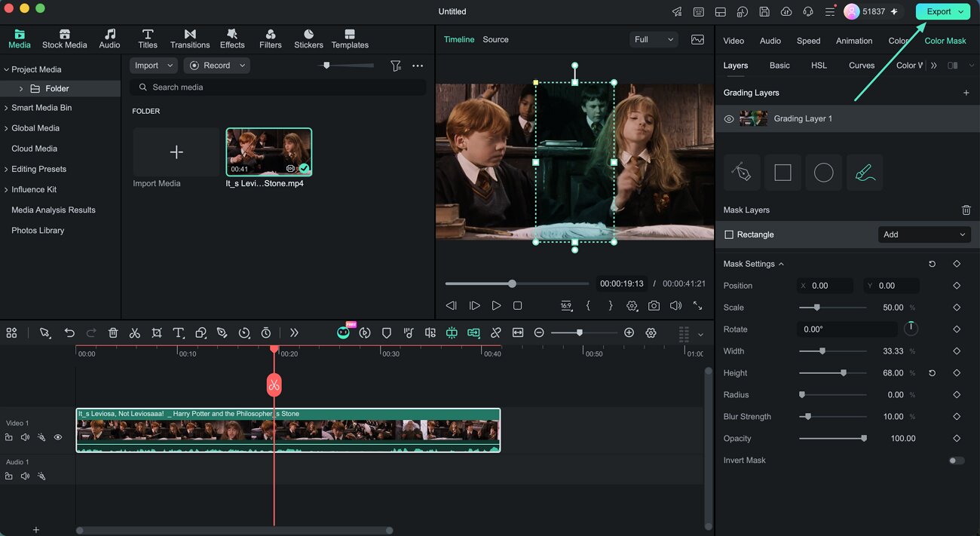This screenshot has height=536, width=980.
Task: Undo the last action
Action: 69,332
